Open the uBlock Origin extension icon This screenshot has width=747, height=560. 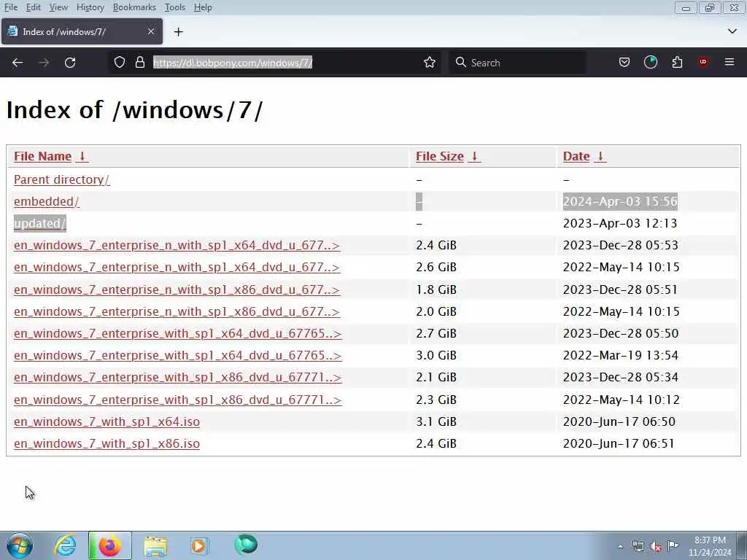coord(703,63)
